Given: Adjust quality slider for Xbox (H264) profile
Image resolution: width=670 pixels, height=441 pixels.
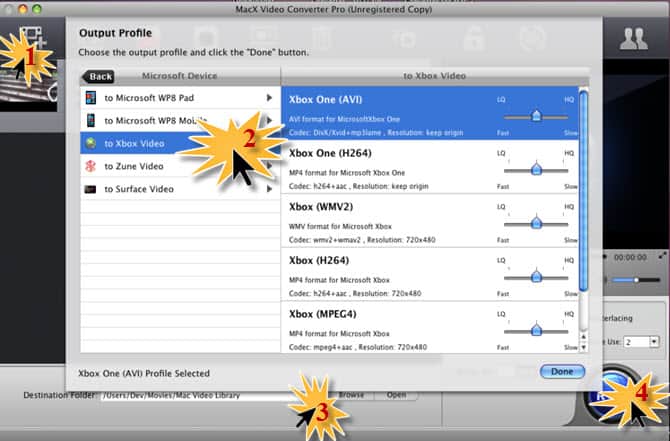Looking at the screenshot, I should (x=536, y=277).
